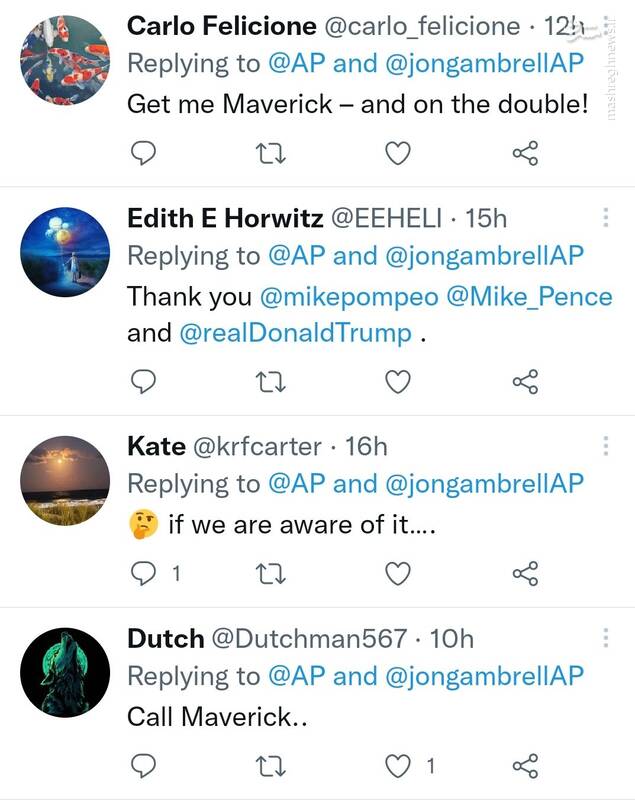
Task: Reply to Carlo Felicione's tweet
Action: click(144, 153)
